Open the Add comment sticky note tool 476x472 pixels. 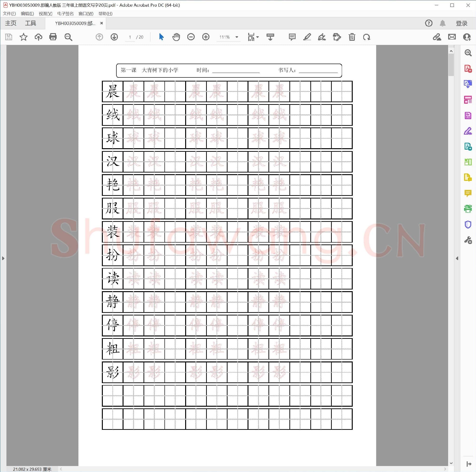292,37
